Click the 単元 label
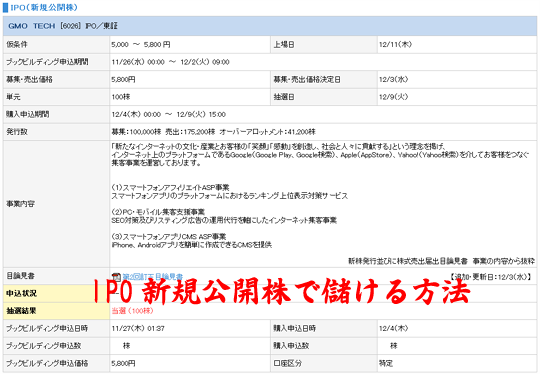The width and height of the screenshot is (540, 374). (x=13, y=97)
